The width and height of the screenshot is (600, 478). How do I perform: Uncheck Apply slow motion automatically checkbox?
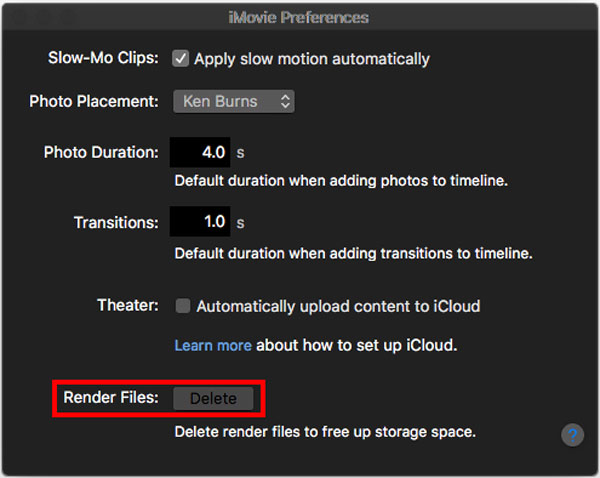click(180, 59)
